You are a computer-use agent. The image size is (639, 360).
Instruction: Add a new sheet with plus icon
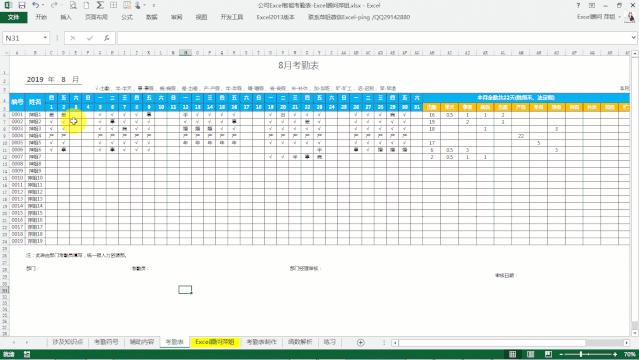pos(360,342)
